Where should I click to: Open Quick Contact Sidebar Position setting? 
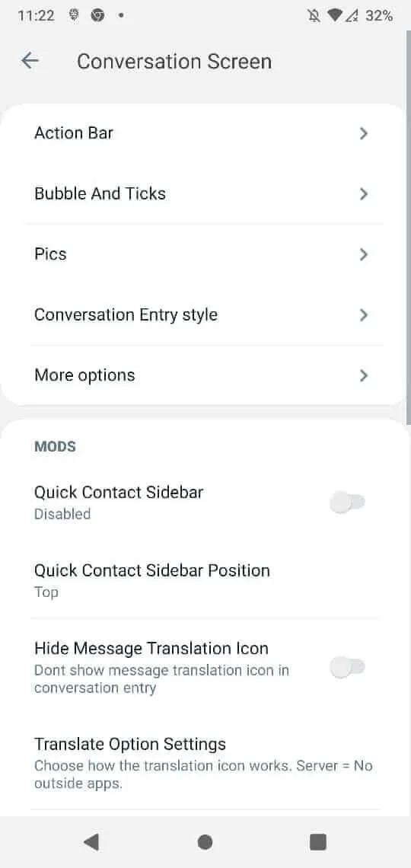pos(204,580)
